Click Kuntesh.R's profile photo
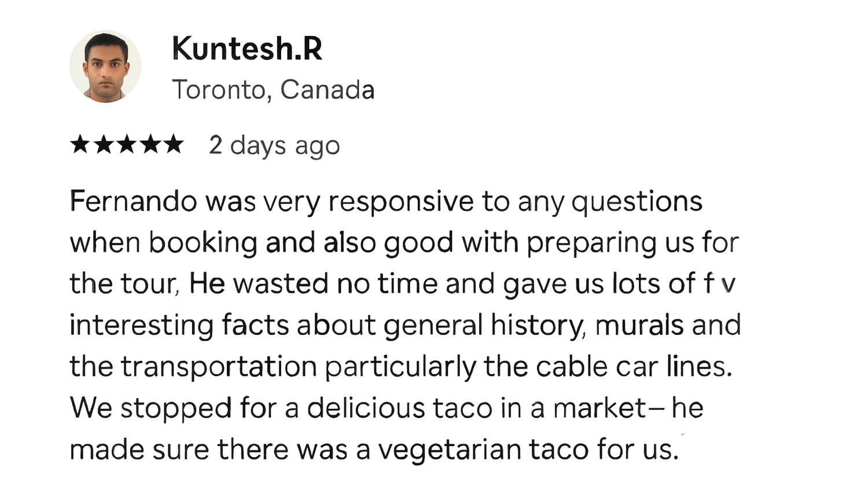868x488 pixels. point(105,66)
